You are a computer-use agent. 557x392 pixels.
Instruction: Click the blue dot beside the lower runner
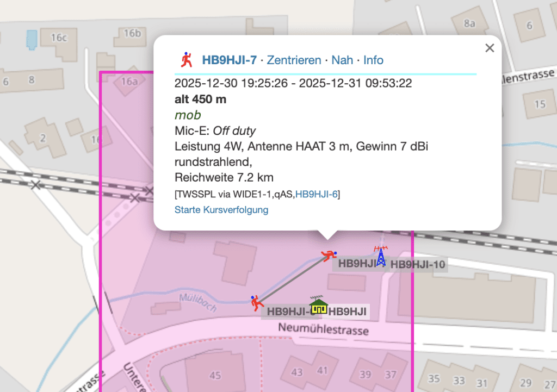pos(252,297)
